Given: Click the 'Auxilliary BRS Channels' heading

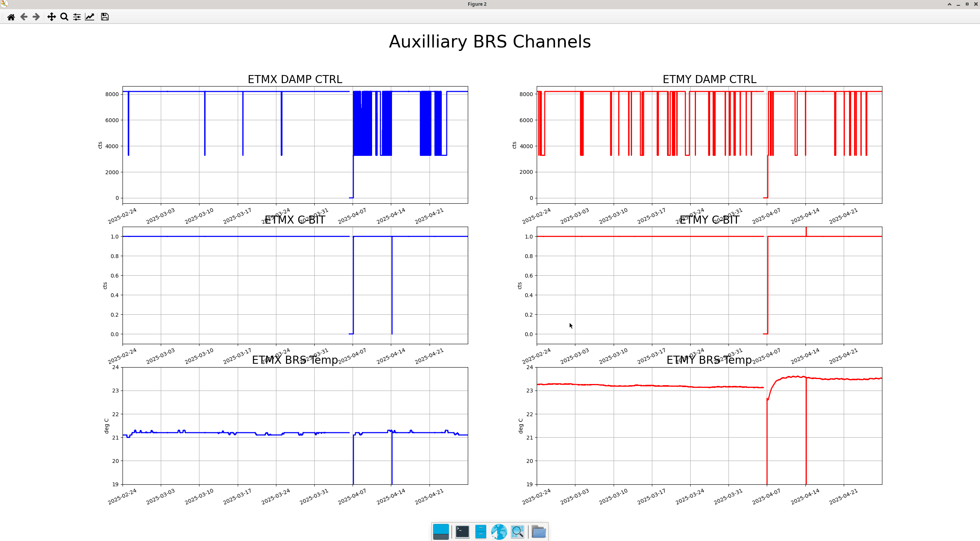Looking at the screenshot, I should click(x=490, y=42).
